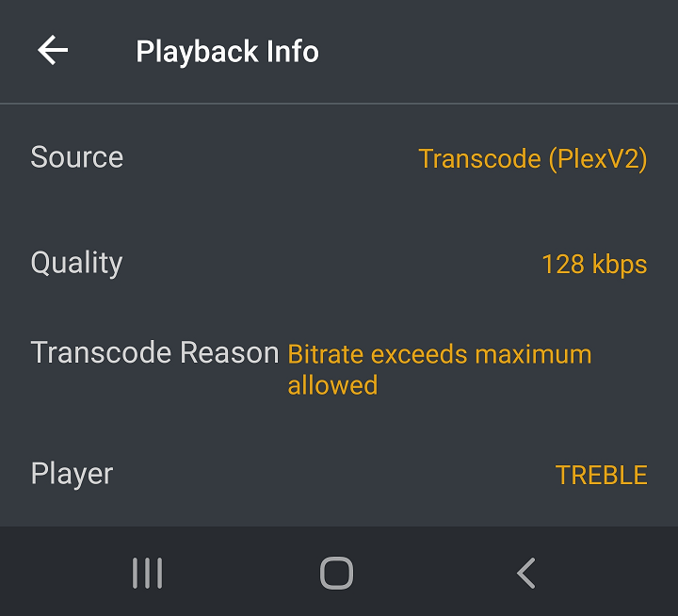Tap the word Bitrate in reason
The width and height of the screenshot is (678, 616).
pyautogui.click(x=325, y=354)
